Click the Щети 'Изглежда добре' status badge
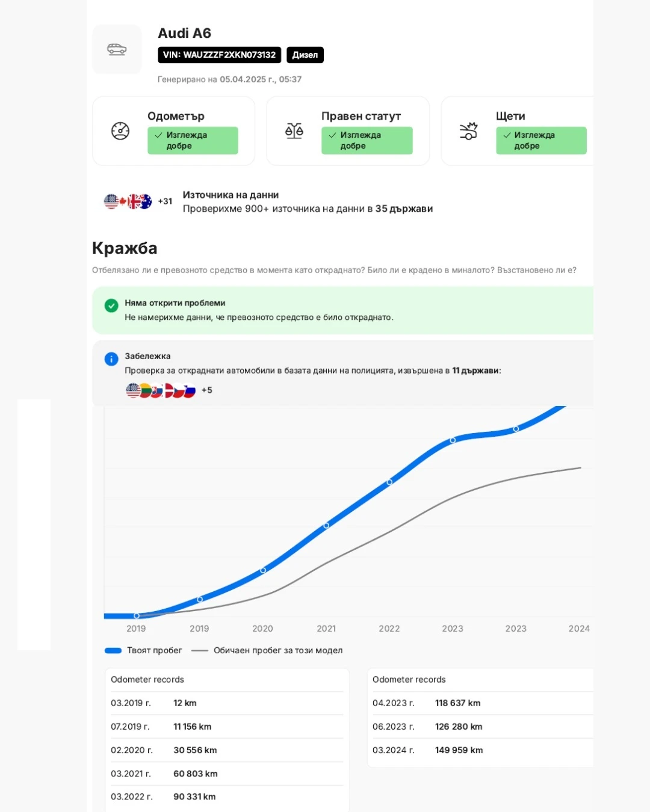The image size is (650, 812). coord(540,141)
